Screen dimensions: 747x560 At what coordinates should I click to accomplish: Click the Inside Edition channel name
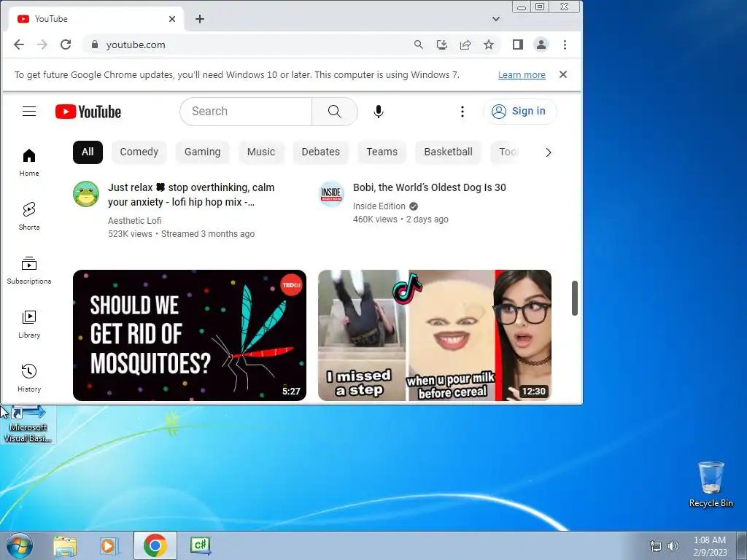pyautogui.click(x=379, y=206)
